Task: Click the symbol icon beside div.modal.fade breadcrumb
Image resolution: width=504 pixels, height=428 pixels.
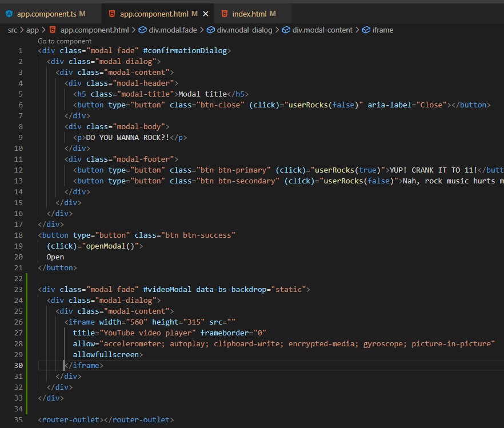Action: [x=143, y=30]
